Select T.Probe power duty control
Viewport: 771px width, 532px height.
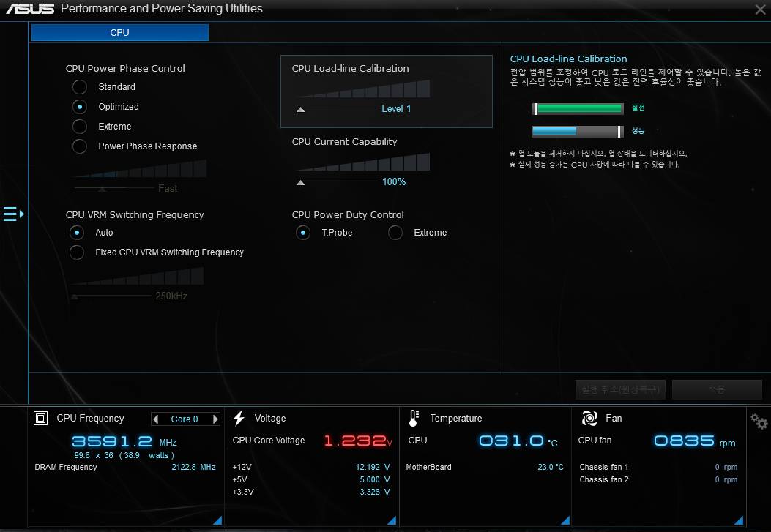point(303,233)
